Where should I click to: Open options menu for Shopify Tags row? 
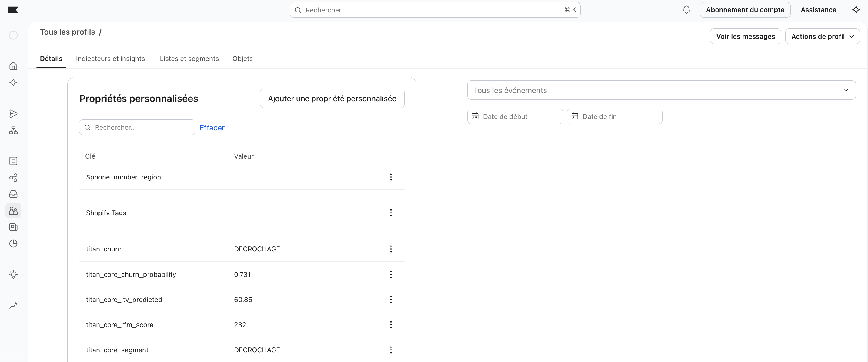click(391, 213)
